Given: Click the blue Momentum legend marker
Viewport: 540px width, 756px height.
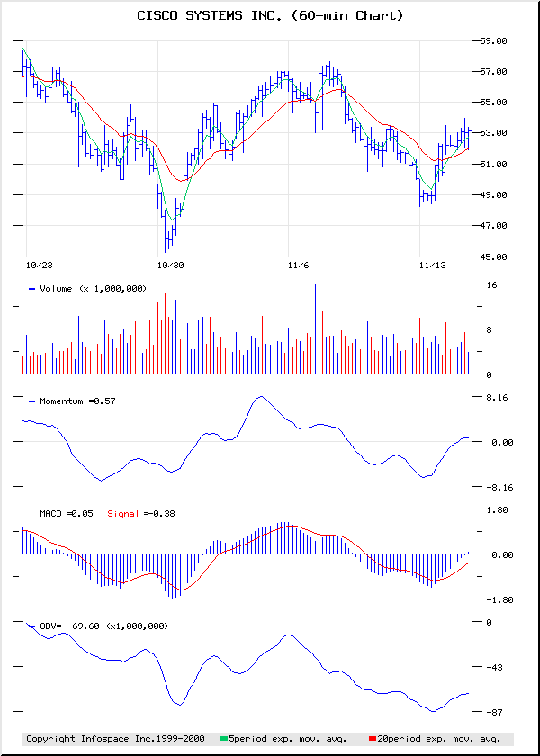Looking at the screenshot, I should [x=32, y=401].
